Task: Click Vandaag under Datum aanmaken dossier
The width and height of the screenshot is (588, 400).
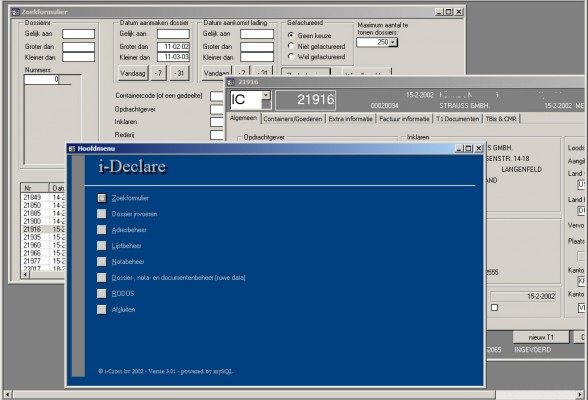Action: 132,73
